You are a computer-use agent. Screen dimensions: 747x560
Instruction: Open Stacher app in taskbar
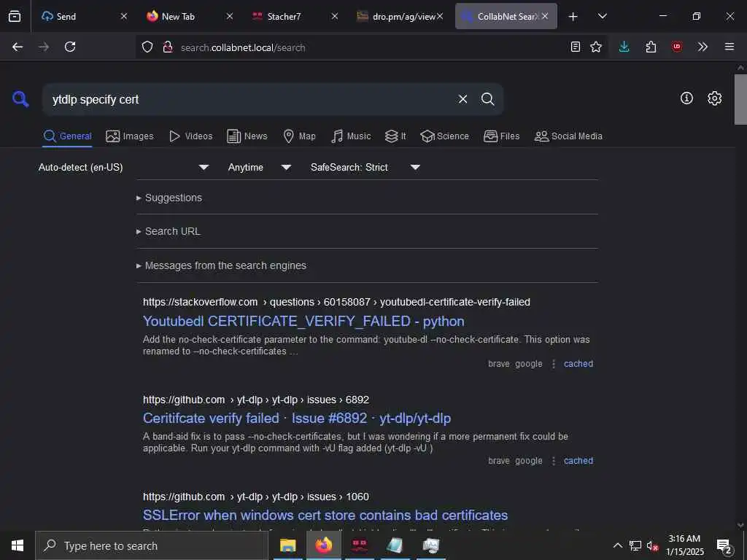(359, 545)
